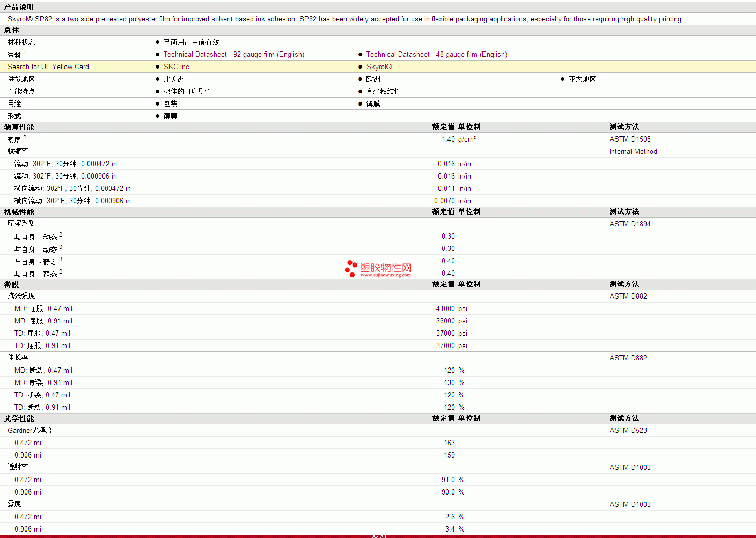Click the tensile strength value 41000
This screenshot has width=756, height=538.
(x=445, y=308)
